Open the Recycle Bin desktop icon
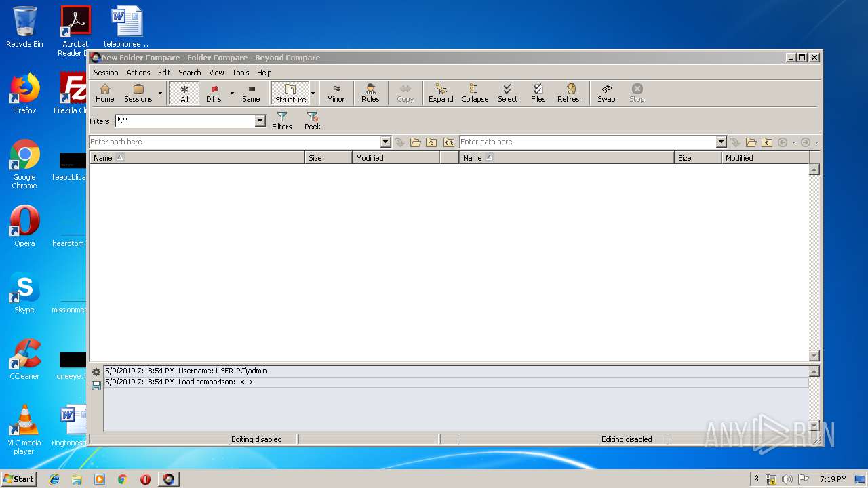The image size is (868, 488). click(x=24, y=27)
